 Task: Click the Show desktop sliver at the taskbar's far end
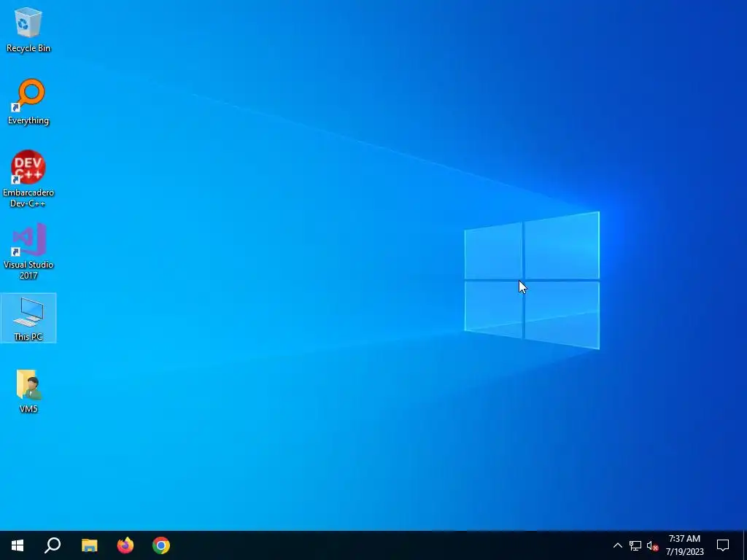(x=745, y=545)
